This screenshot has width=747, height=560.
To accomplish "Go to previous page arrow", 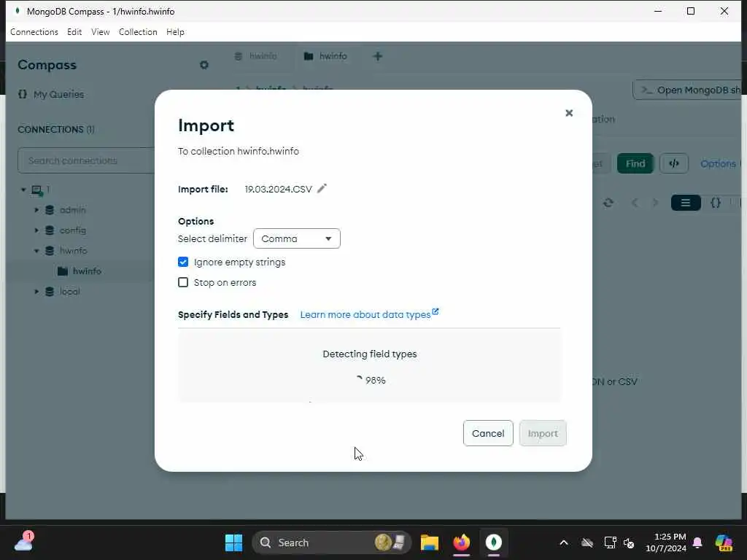I will [635, 203].
